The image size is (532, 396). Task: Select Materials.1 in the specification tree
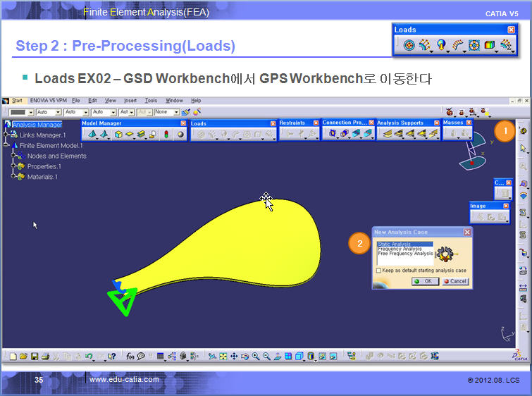point(44,177)
